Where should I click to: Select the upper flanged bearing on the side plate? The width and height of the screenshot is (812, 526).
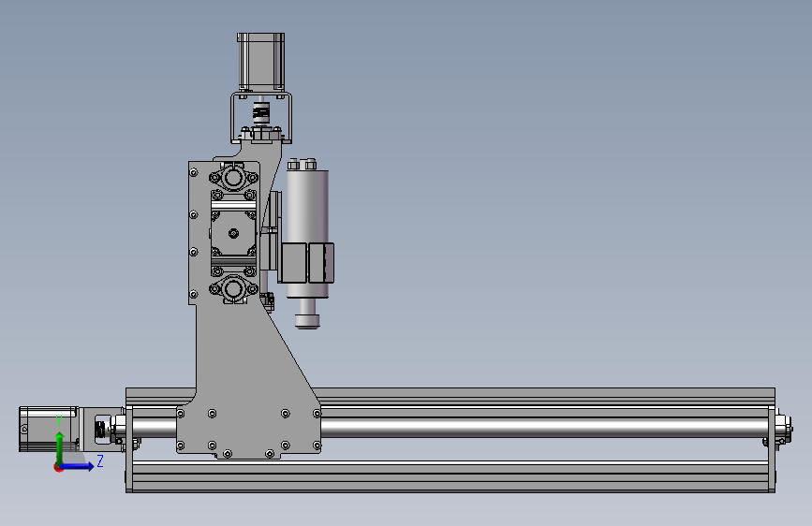point(233,178)
